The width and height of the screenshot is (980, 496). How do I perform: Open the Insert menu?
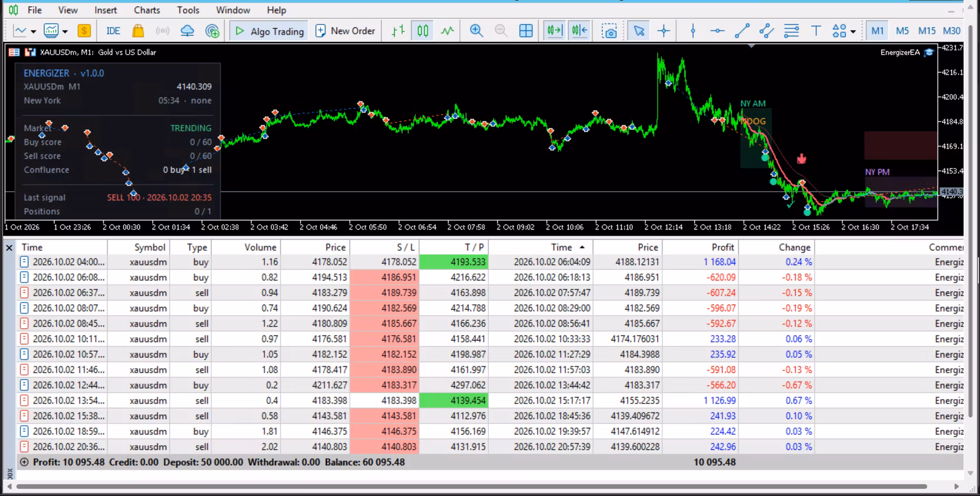point(106,10)
